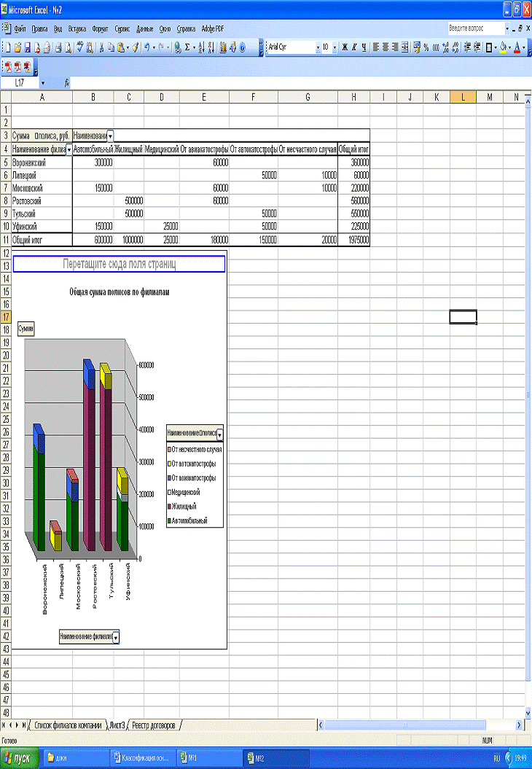Viewport: 532px width, 769px height.
Task: Toggle underline formatting (Ч)
Action: click(364, 47)
